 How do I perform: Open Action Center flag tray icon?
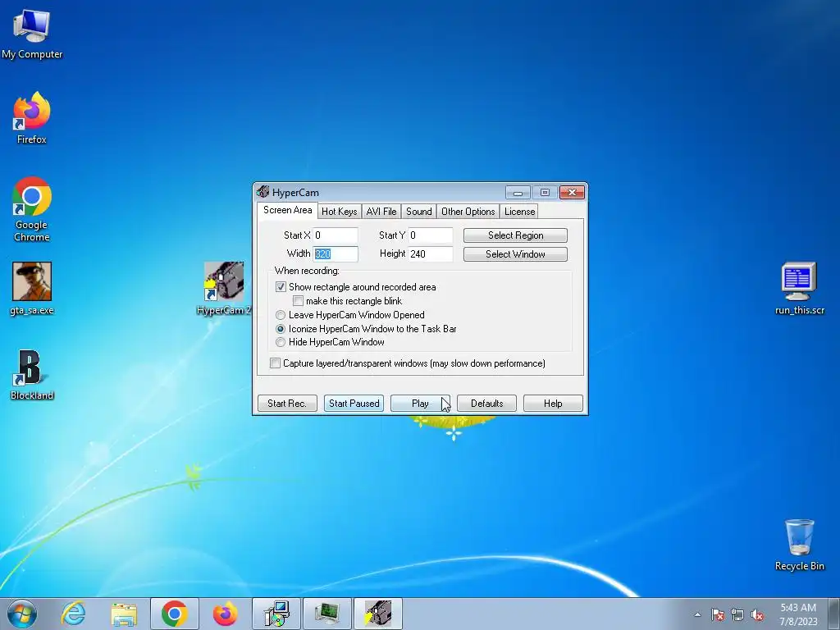[717, 614]
